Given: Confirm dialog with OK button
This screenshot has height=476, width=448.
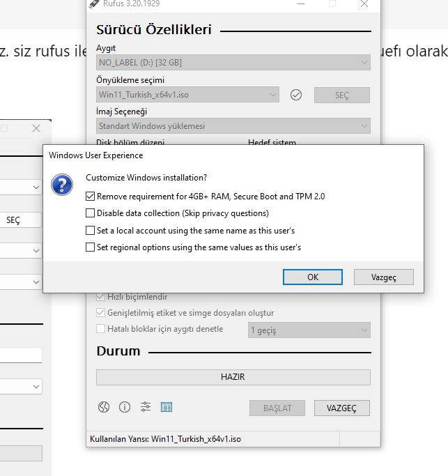Looking at the screenshot, I should coord(313,277).
